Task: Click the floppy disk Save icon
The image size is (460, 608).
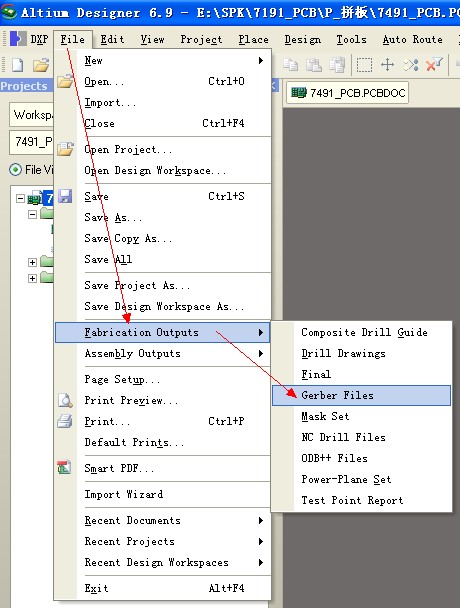Action: click(65, 196)
